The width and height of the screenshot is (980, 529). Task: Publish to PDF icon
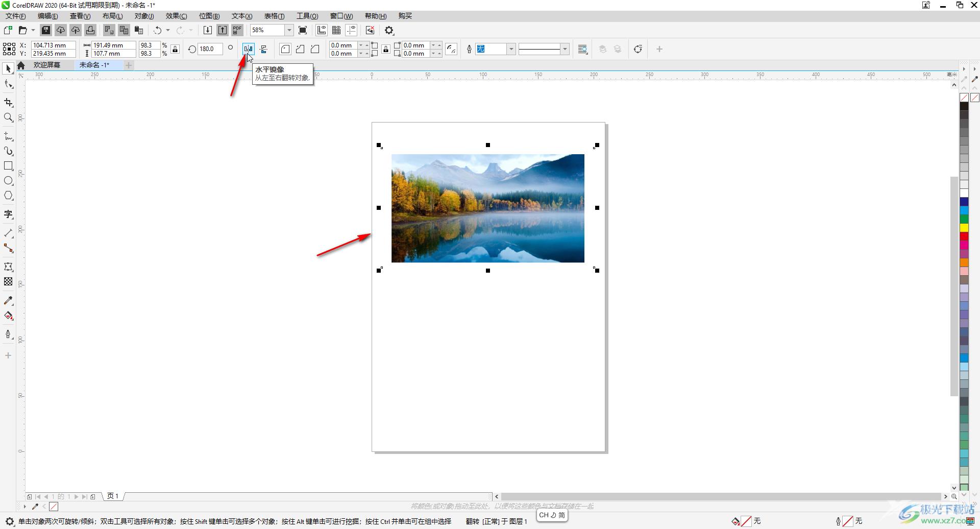237,30
